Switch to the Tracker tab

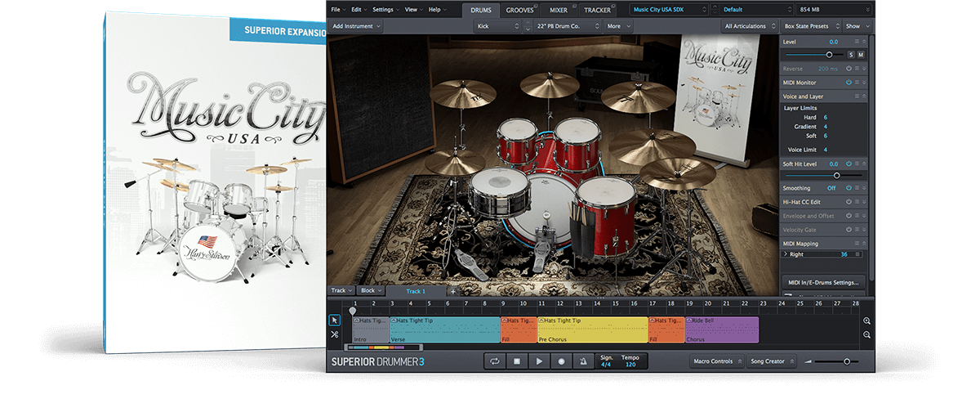pos(597,10)
